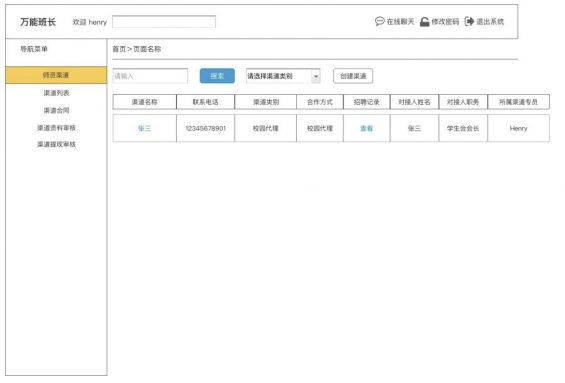Click 页面名称 in the breadcrumb
The width and height of the screenshot is (565, 383).
(147, 49)
